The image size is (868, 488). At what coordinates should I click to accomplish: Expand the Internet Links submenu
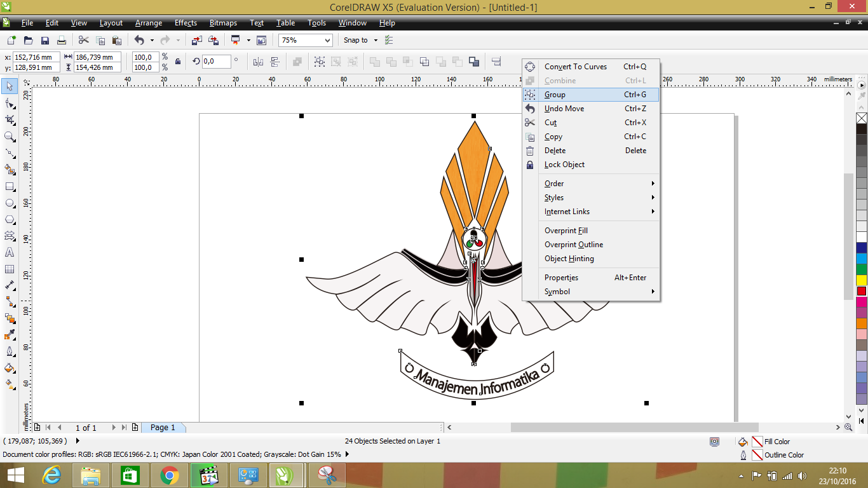(591, 212)
